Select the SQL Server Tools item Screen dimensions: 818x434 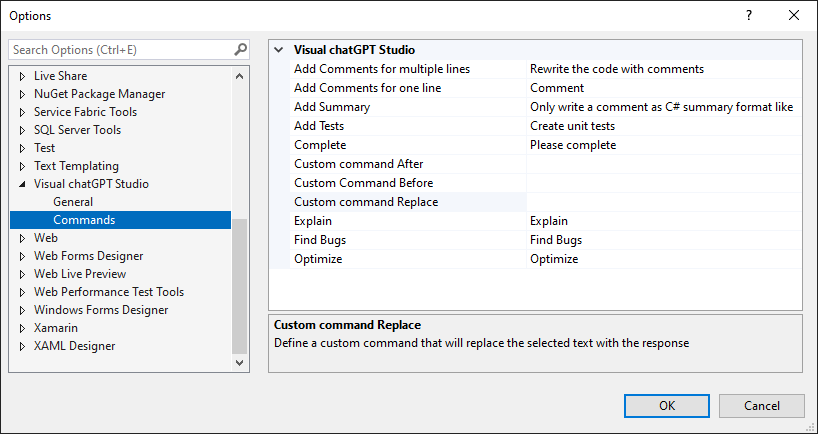click(x=77, y=130)
